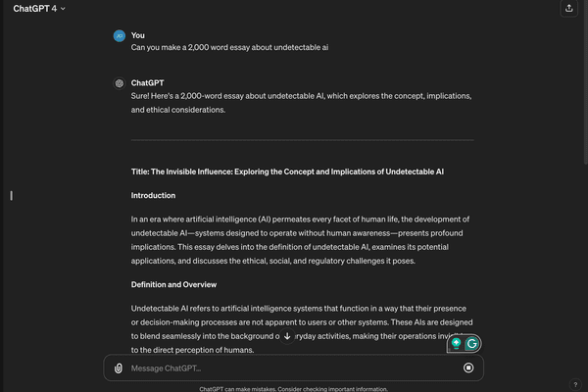Stop generating the response

[468, 368]
